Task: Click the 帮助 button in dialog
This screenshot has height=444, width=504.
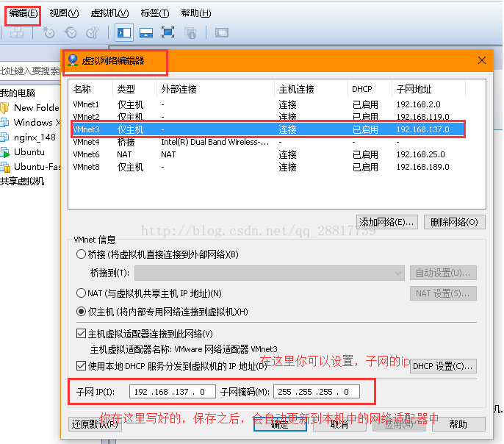Action: pos(458,424)
